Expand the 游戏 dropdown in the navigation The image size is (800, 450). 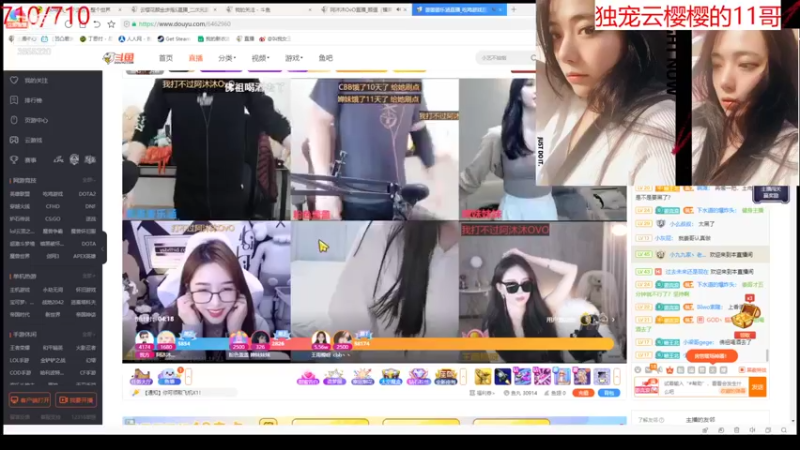pyautogui.click(x=294, y=58)
